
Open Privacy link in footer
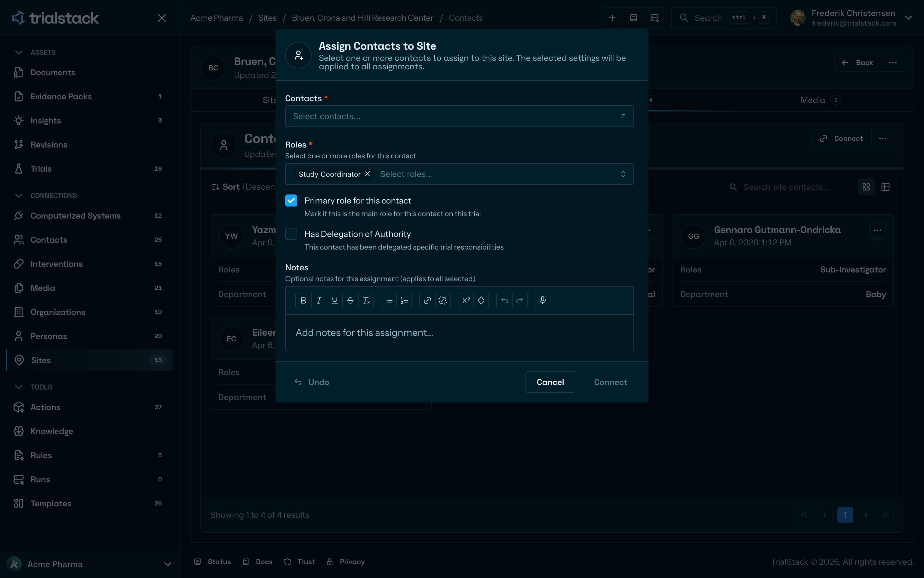coord(346,562)
